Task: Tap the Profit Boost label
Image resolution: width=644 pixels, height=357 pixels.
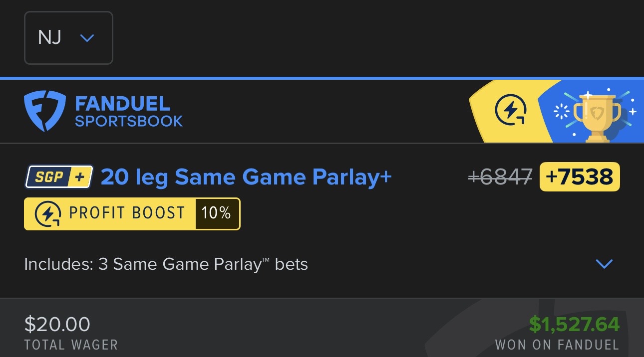Action: tap(127, 213)
